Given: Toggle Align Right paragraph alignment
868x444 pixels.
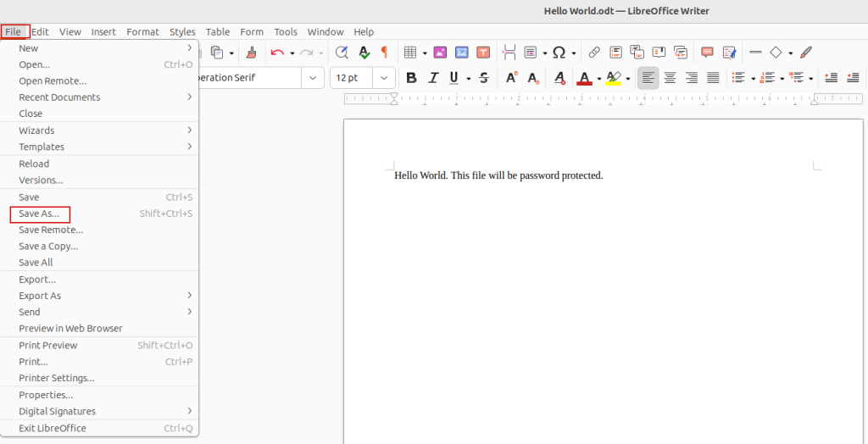Looking at the screenshot, I should tap(692, 78).
